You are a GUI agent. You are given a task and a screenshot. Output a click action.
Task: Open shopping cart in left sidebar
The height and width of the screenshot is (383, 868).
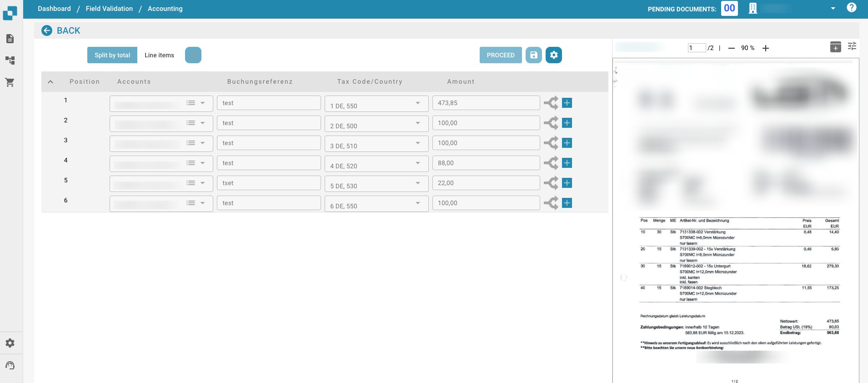pyautogui.click(x=10, y=82)
